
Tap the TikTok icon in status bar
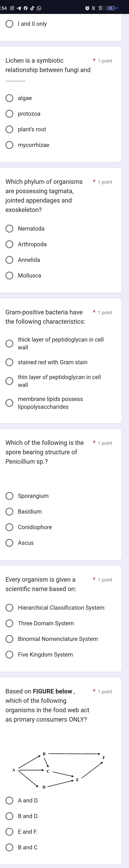32,8
